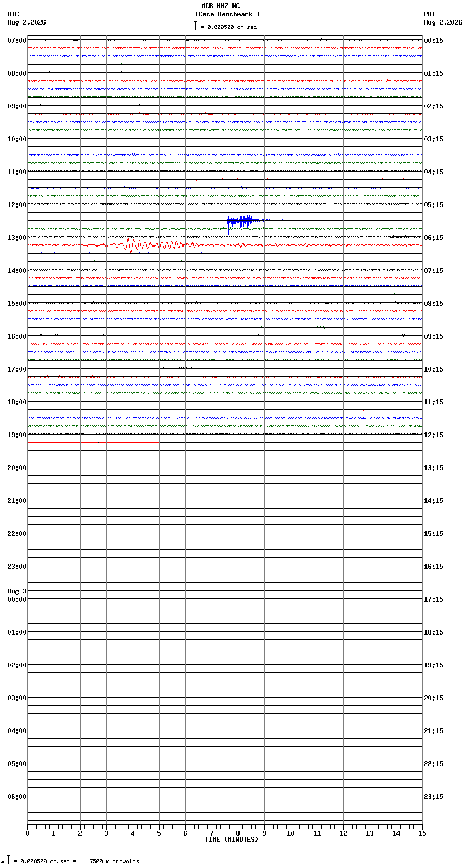Click the minute tick label '0' on the axis
The width and height of the screenshot is (466, 868).
point(27,833)
